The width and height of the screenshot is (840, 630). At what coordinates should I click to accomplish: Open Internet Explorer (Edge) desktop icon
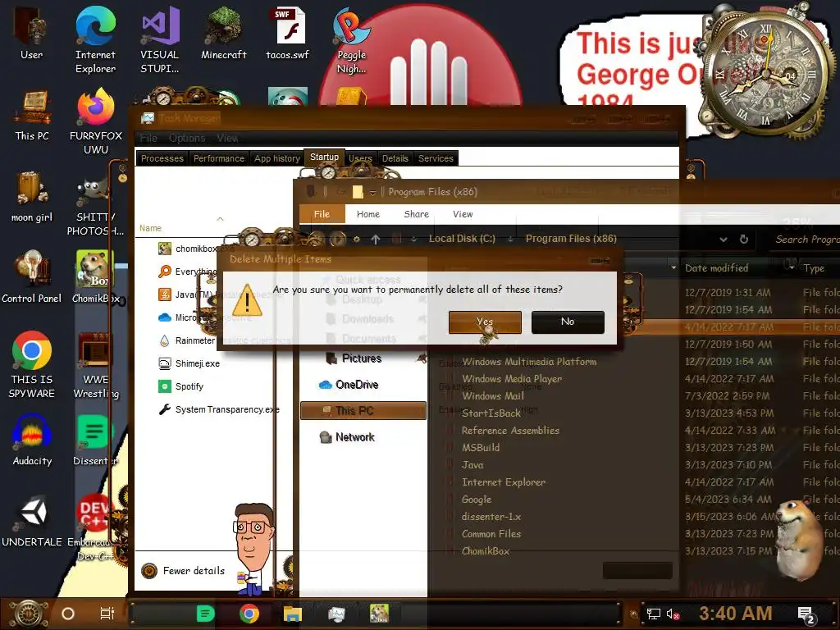(95, 40)
